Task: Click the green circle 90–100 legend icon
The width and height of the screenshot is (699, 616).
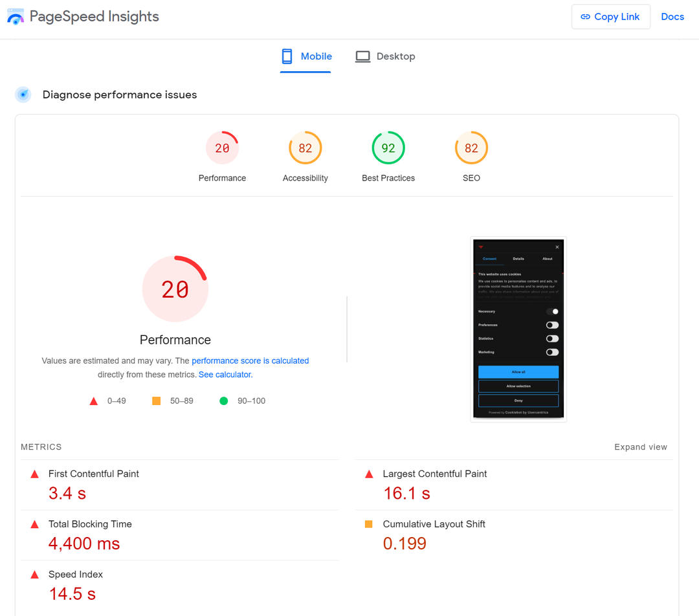Action: pos(224,401)
